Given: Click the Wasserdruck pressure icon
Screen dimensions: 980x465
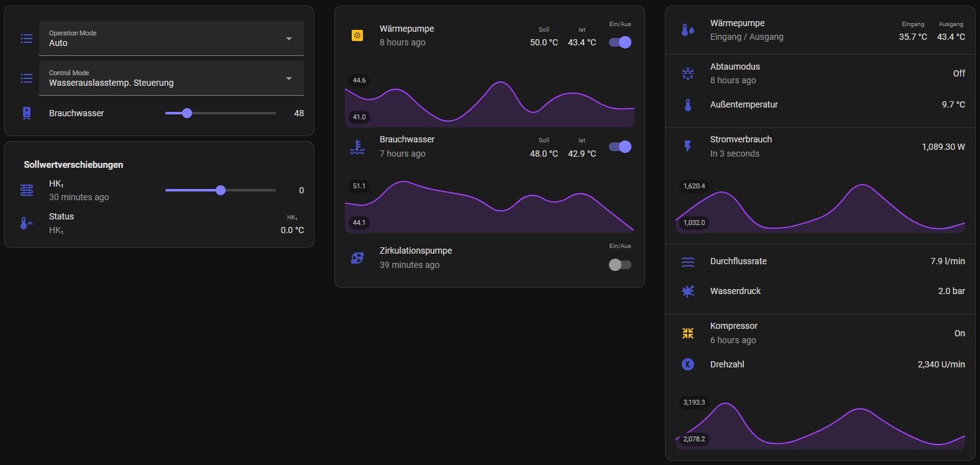Looking at the screenshot, I should pos(688,291).
